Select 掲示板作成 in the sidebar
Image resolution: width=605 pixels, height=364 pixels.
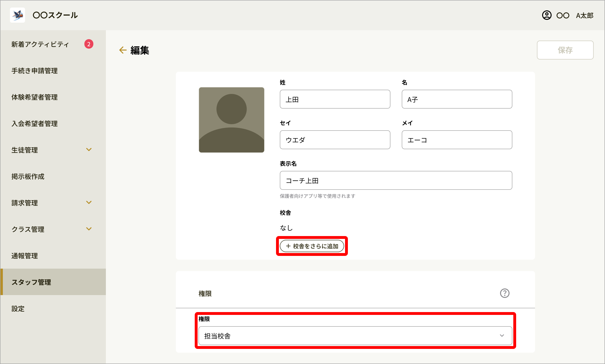(x=53, y=176)
